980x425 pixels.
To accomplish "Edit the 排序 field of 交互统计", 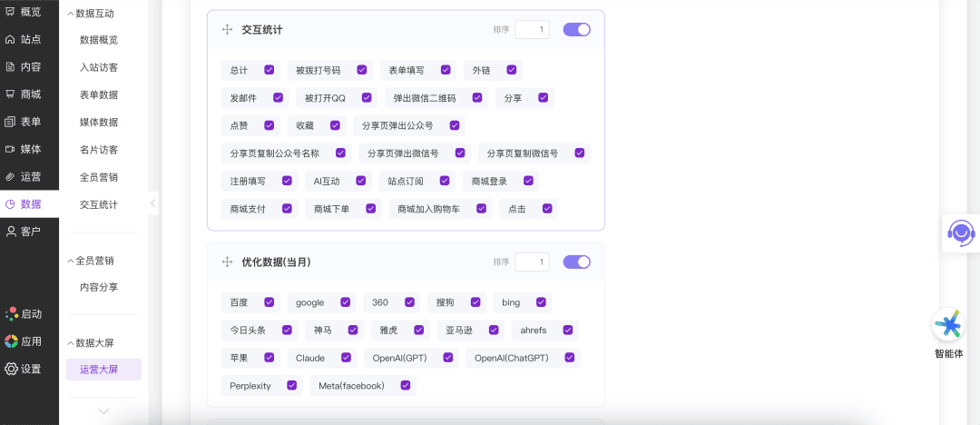I will 532,29.
